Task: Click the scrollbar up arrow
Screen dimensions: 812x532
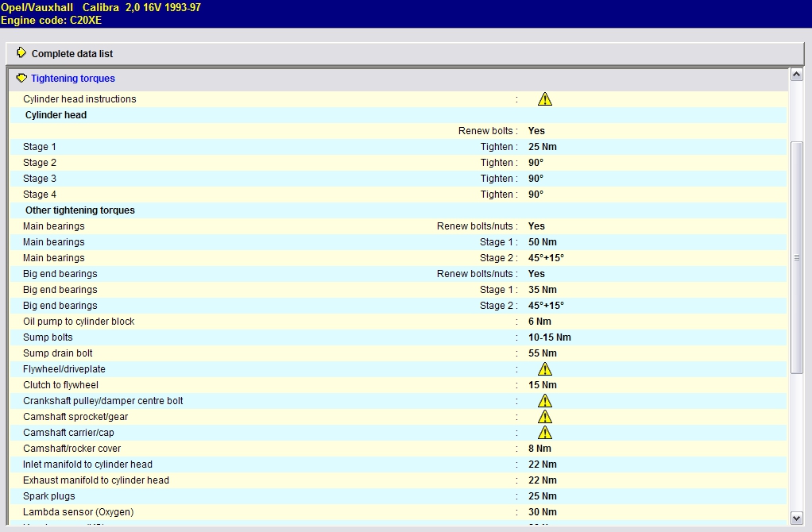Action: pyautogui.click(x=796, y=75)
